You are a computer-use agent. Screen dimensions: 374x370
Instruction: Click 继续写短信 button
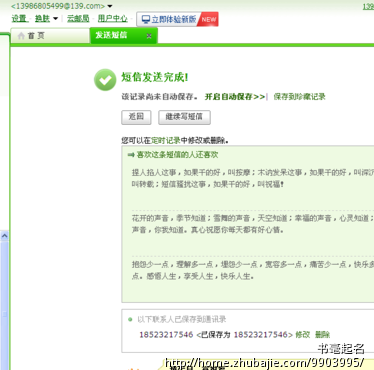point(184,117)
